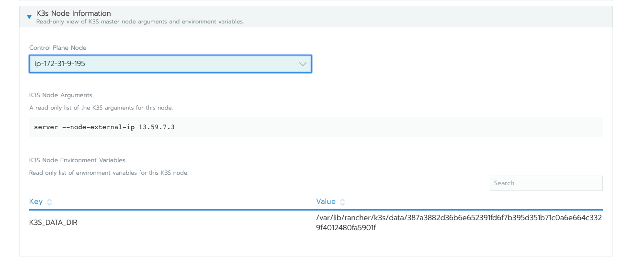644x268 pixels.
Task: Click the K3s Node Information heading
Action: [x=73, y=13]
